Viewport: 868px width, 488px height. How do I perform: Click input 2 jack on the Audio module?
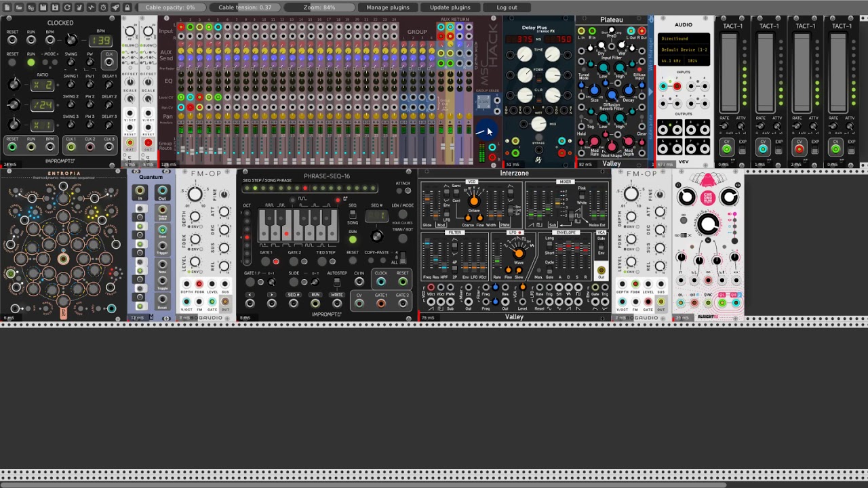[x=677, y=87]
